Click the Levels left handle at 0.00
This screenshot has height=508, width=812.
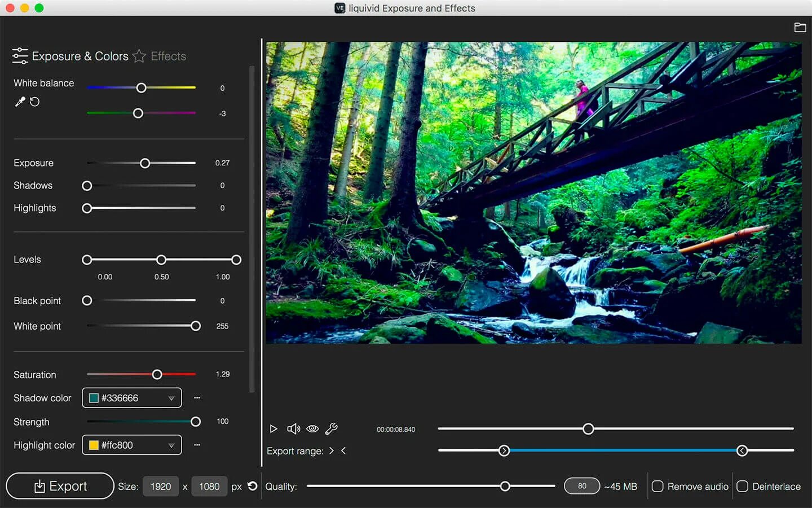tap(87, 260)
